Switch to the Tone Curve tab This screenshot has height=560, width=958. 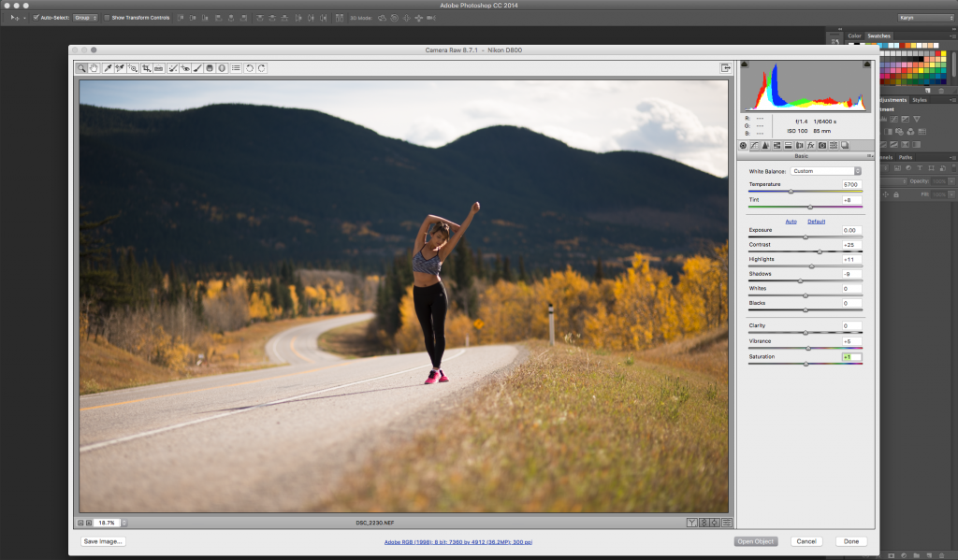click(x=755, y=145)
